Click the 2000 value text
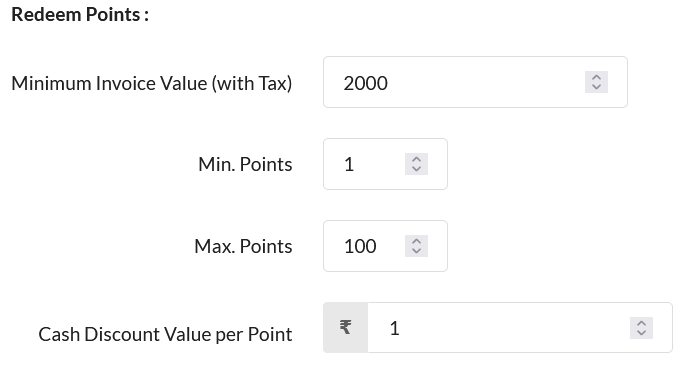 tap(365, 83)
